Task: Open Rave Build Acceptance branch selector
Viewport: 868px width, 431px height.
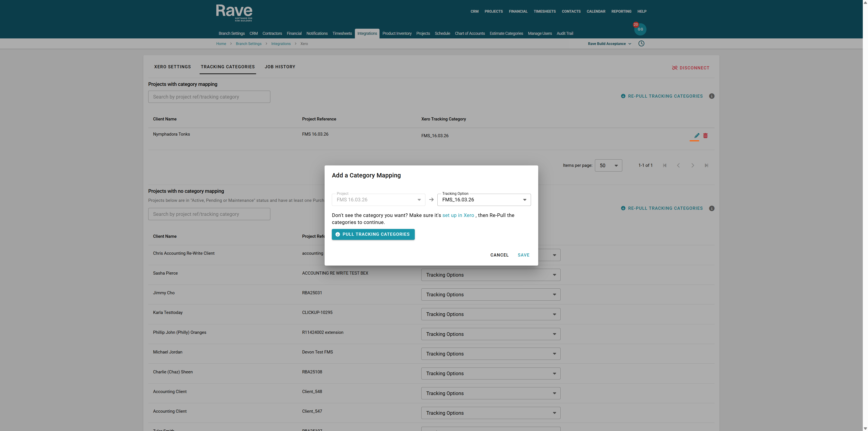Action: click(x=609, y=44)
